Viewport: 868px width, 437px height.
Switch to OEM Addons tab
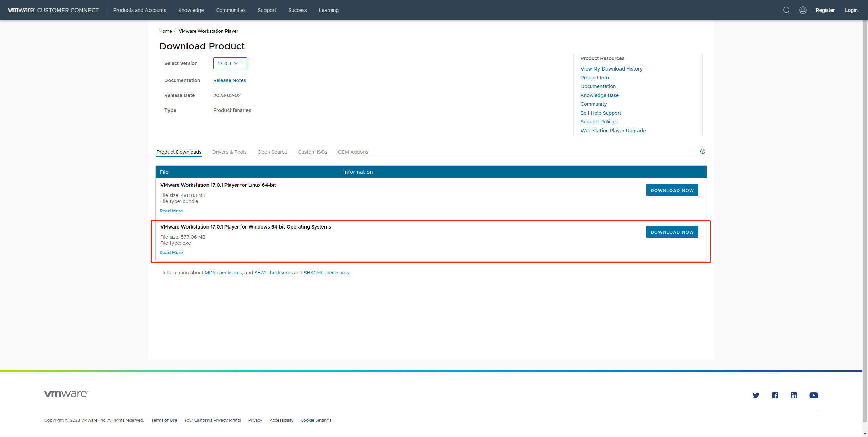[353, 152]
